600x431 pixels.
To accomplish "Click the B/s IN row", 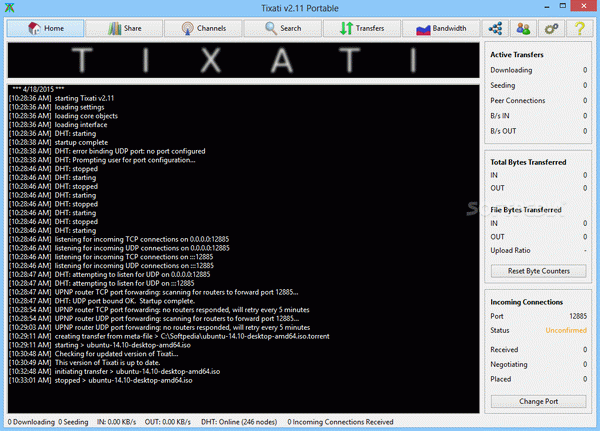I will click(x=538, y=116).
